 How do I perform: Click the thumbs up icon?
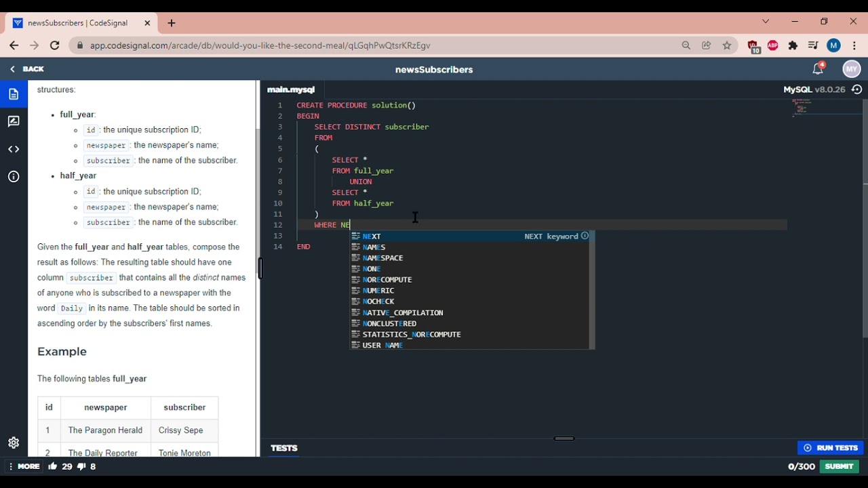[x=53, y=466]
